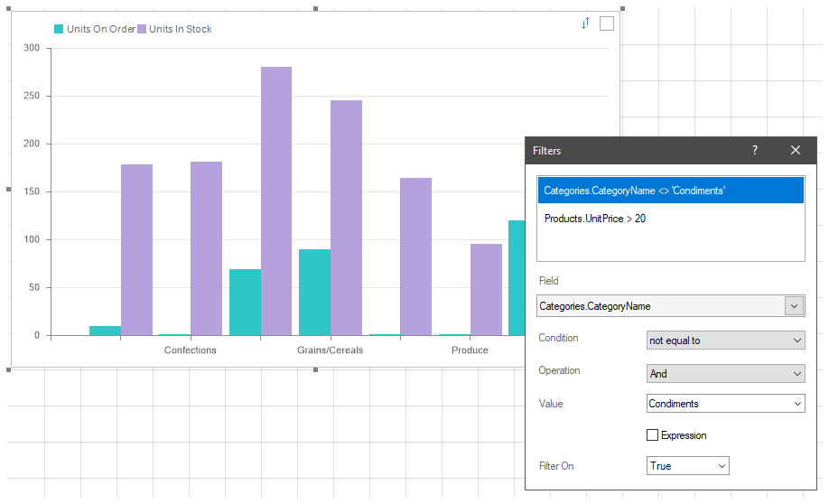Open the Condition dropdown showing not equal to

tap(726, 341)
